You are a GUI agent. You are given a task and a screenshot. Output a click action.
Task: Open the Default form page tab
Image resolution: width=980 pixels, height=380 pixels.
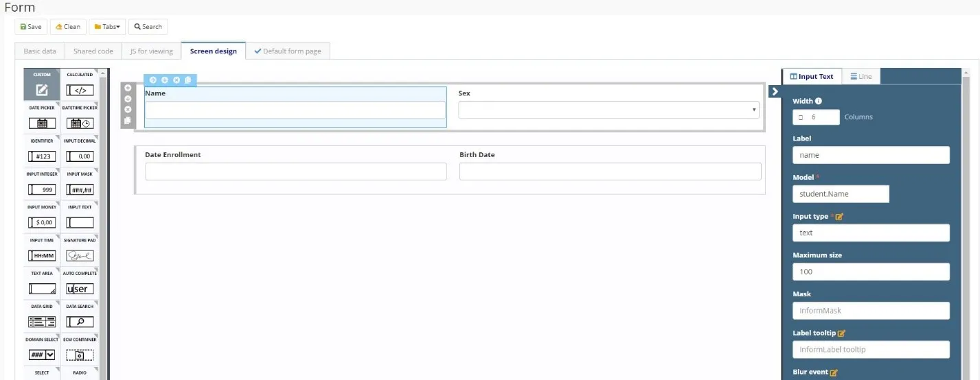pos(288,51)
